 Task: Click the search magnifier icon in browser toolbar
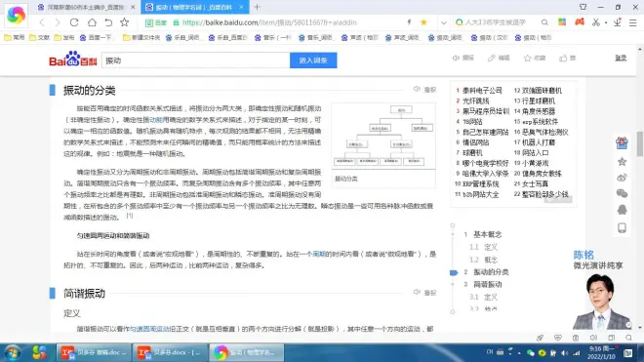coord(544,22)
